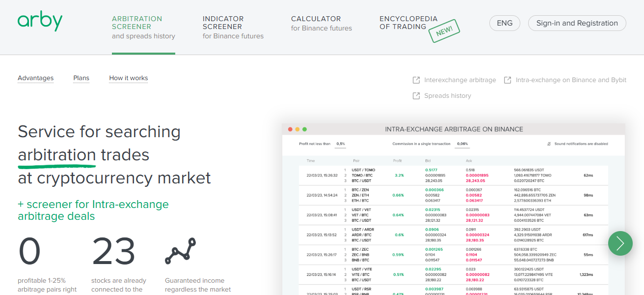Click Sign-in and Registration button
Viewport: 644px width, 295px height.
tap(577, 23)
